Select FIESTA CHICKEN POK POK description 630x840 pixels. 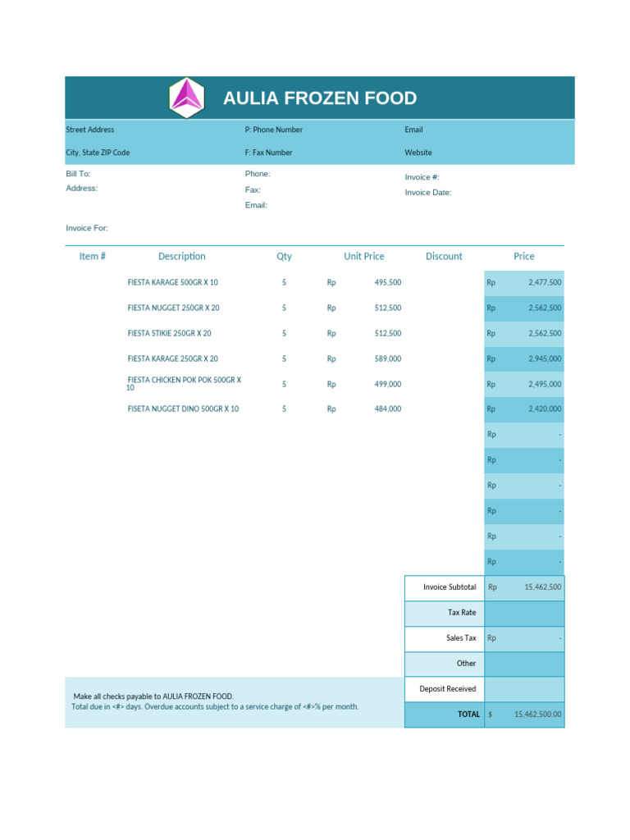184,384
